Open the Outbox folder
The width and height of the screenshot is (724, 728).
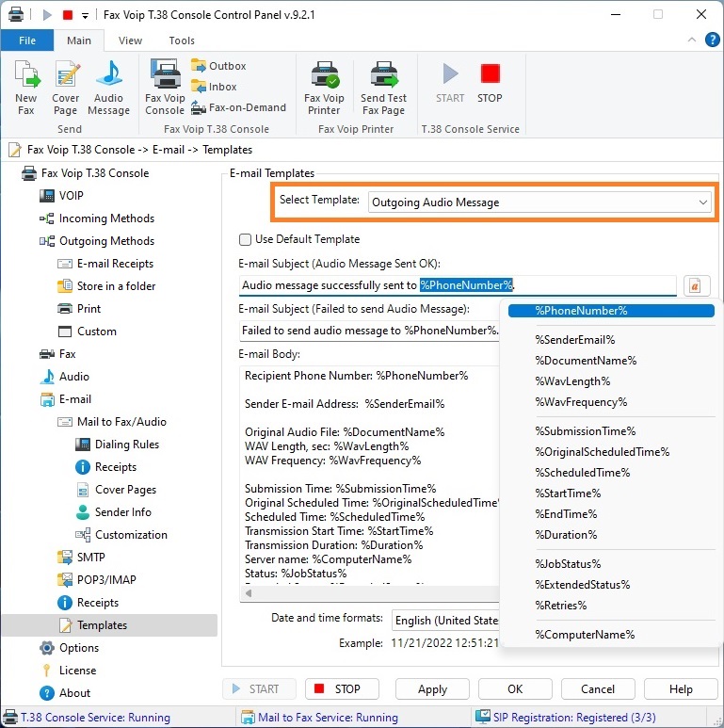click(x=218, y=66)
